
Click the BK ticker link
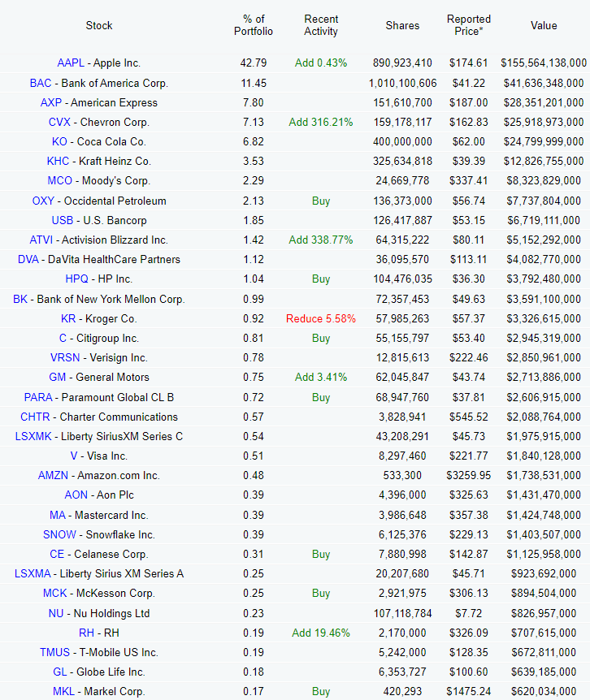tap(20, 299)
